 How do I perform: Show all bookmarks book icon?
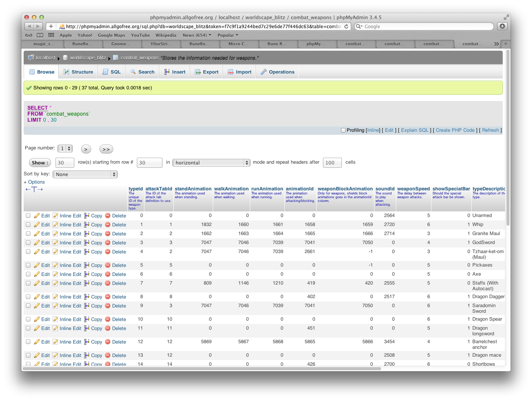point(40,35)
